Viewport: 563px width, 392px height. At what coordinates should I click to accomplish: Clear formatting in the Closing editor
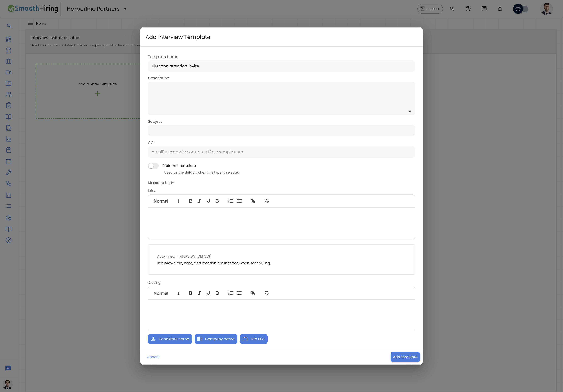click(x=266, y=293)
